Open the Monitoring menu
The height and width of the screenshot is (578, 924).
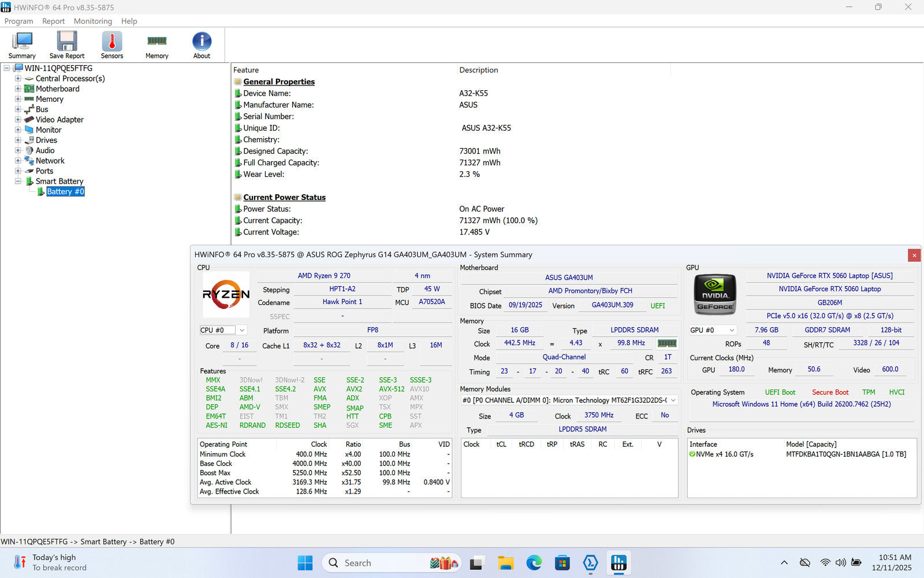coord(93,21)
